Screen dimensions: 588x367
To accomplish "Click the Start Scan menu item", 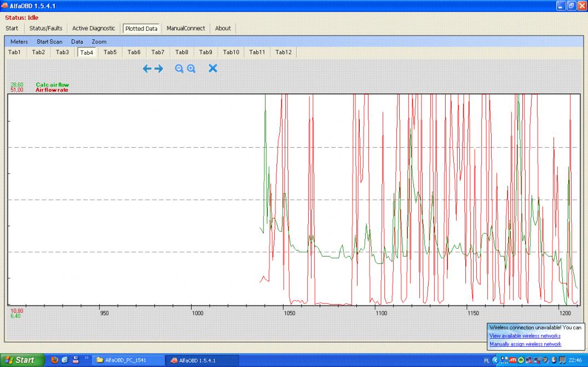I will (x=49, y=42).
